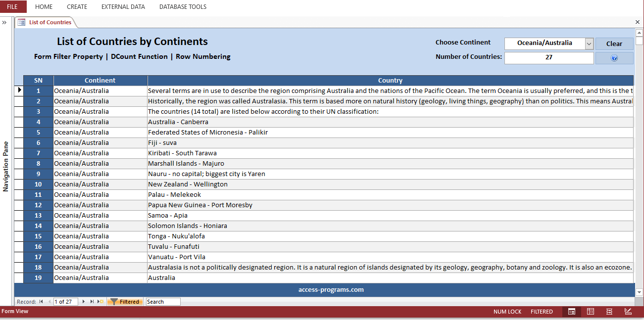This screenshot has width=644, height=320.
Task: Select the Form View icon in status bar
Action: tap(571, 312)
